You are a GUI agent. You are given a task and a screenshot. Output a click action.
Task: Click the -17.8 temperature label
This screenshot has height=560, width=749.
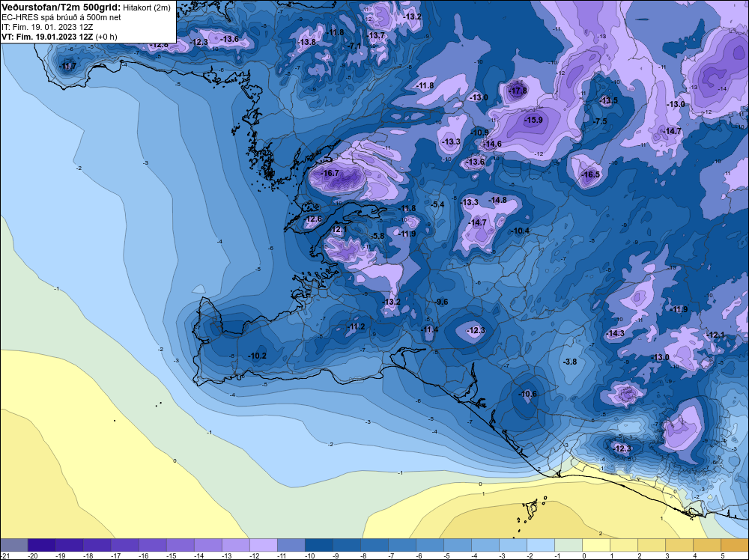point(518,91)
